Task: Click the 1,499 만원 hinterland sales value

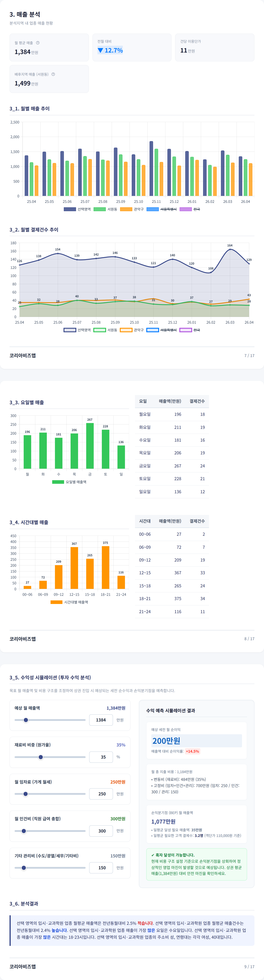Action: click(26, 83)
